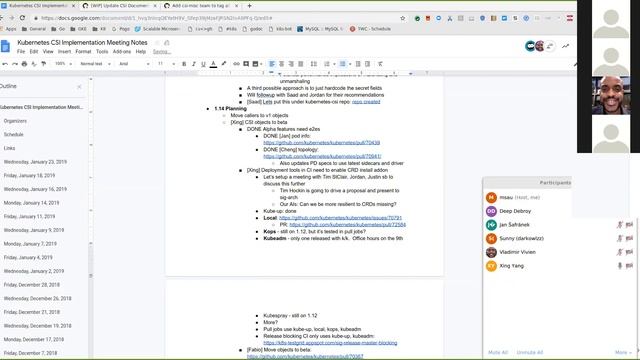Viewport: 640px width, 360px height.
Task: Run spell check from the toolbar icon
Action: pos(34,64)
